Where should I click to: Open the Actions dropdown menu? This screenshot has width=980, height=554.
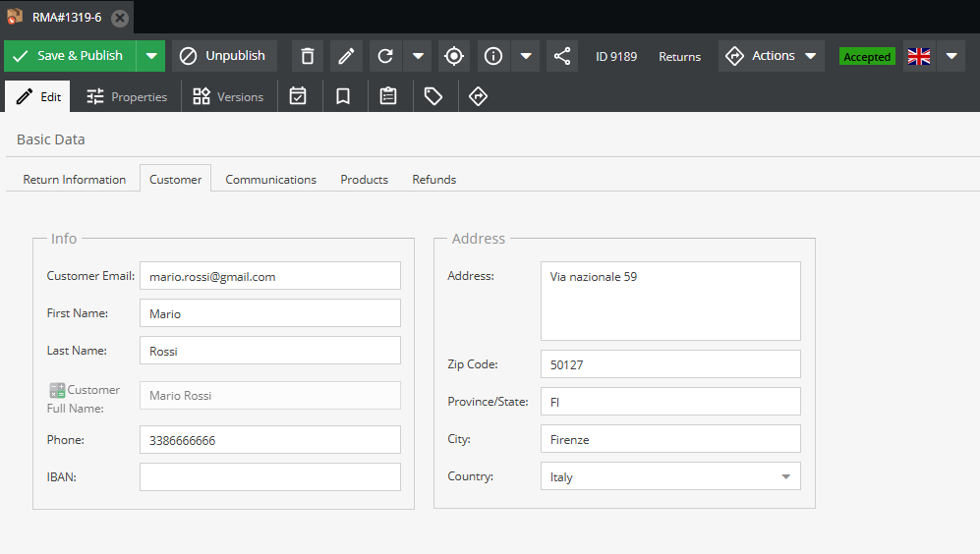coord(772,56)
